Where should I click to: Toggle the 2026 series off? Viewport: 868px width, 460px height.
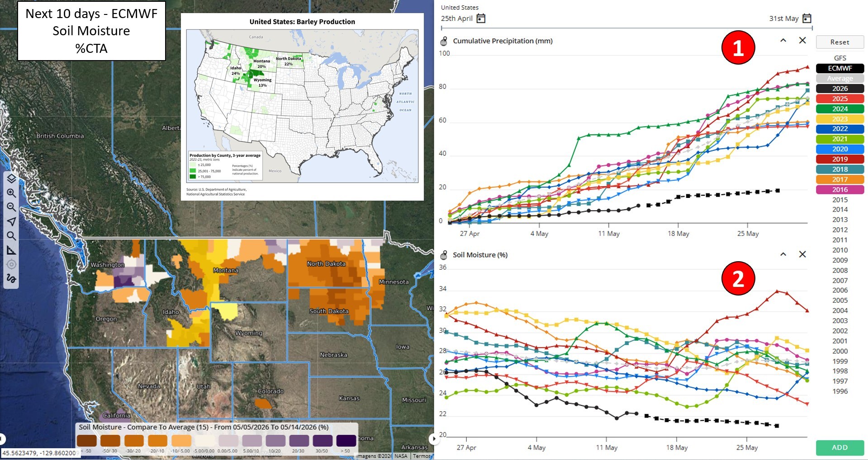pyautogui.click(x=840, y=89)
